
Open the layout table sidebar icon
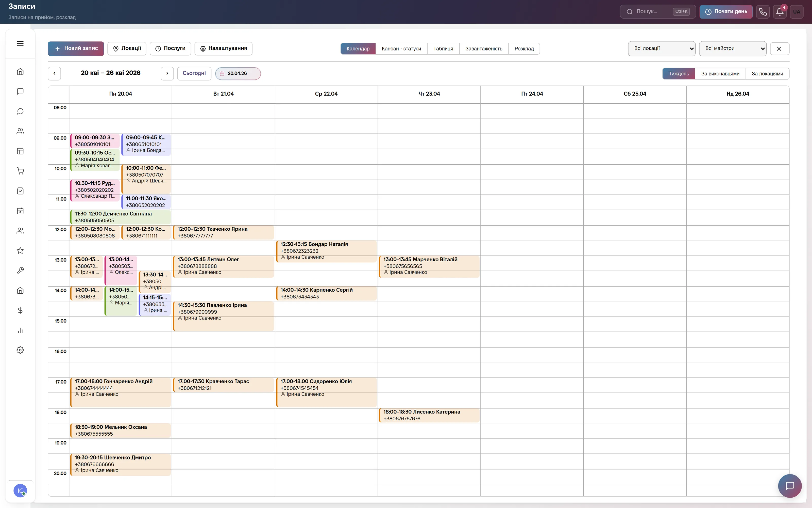[20, 151]
